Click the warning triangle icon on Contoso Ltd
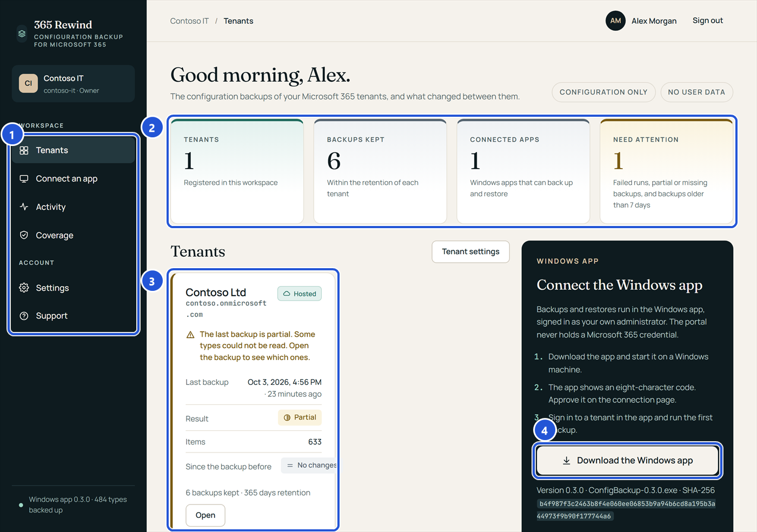This screenshot has width=757, height=532. [190, 335]
